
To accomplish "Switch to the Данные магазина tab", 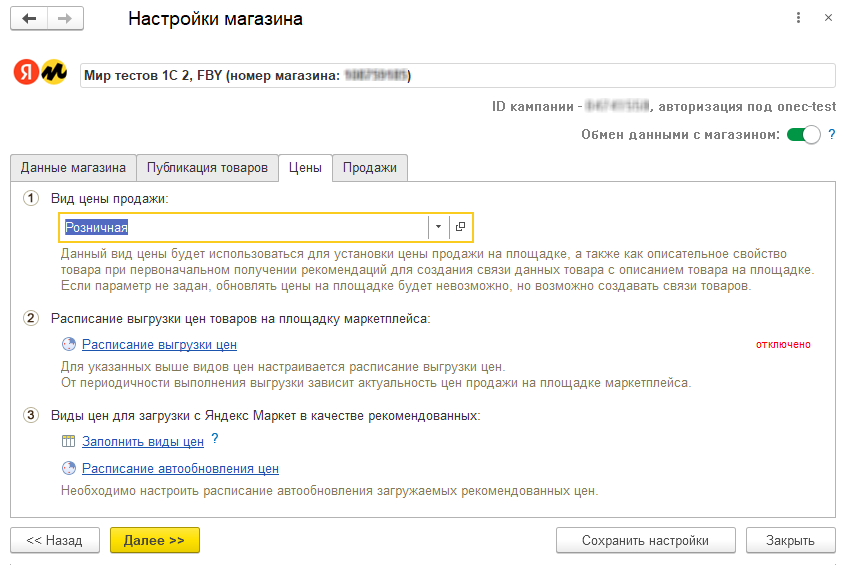I will pyautogui.click(x=73, y=168).
